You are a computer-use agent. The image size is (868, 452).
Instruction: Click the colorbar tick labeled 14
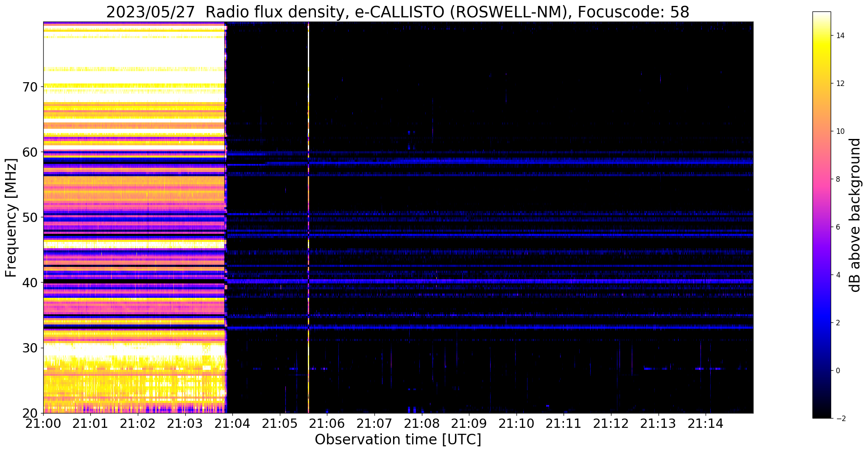click(x=840, y=36)
